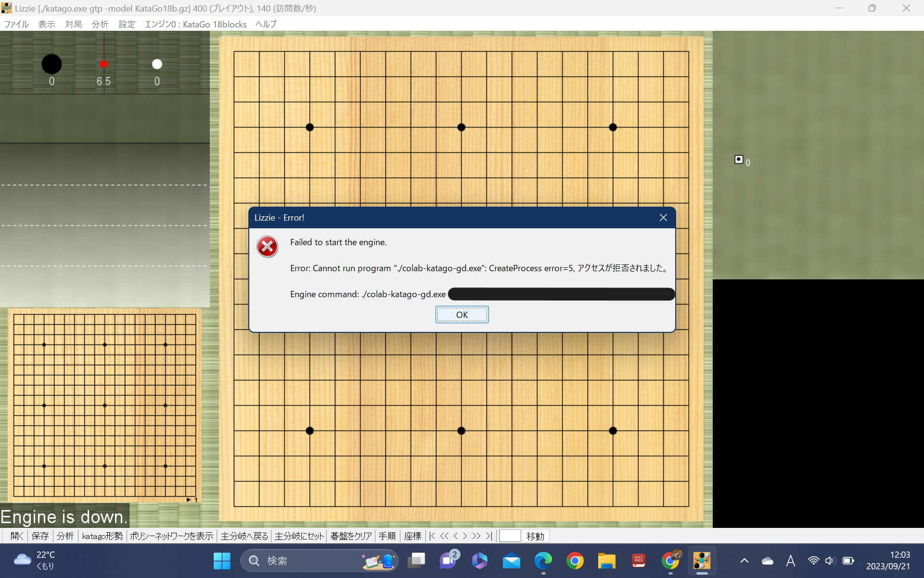924x578 pixels.
Task: Open the weather widget showing 22°C
Action: [x=35, y=561]
